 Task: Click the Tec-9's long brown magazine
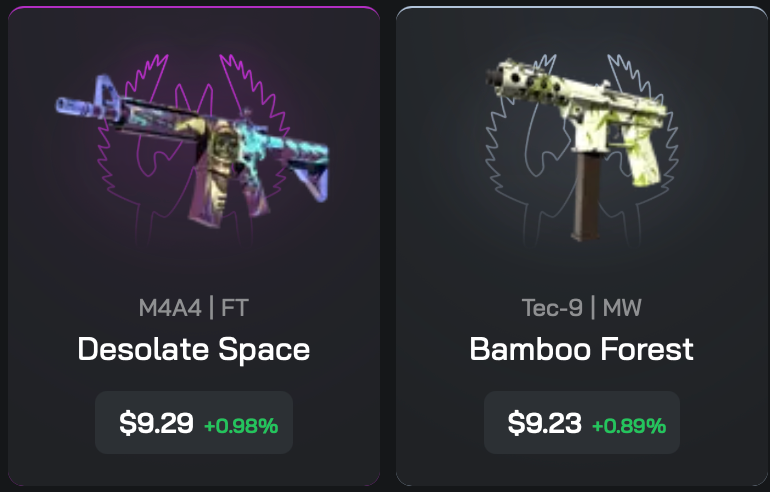[x=586, y=195]
